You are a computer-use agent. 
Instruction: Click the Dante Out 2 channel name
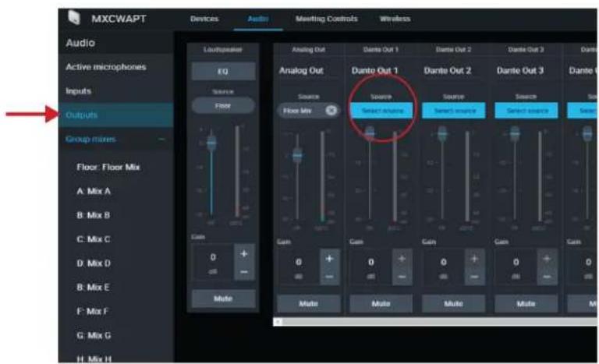pos(448,71)
